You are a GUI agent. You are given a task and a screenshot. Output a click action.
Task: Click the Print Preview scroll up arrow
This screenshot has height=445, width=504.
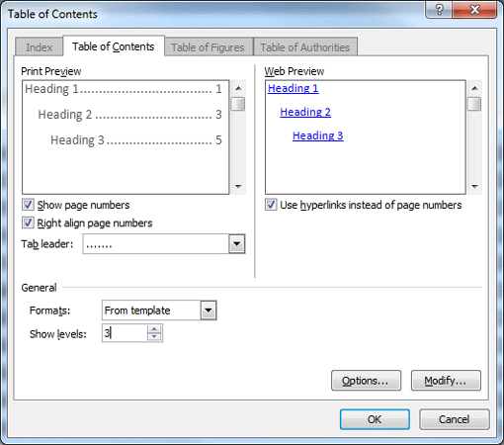pos(238,88)
